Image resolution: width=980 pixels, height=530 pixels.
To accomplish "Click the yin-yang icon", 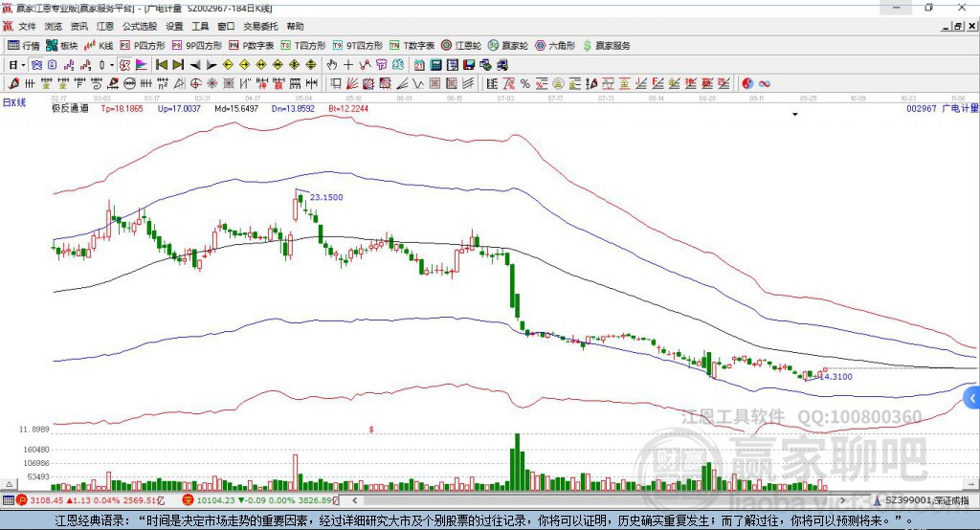I will coord(747,84).
